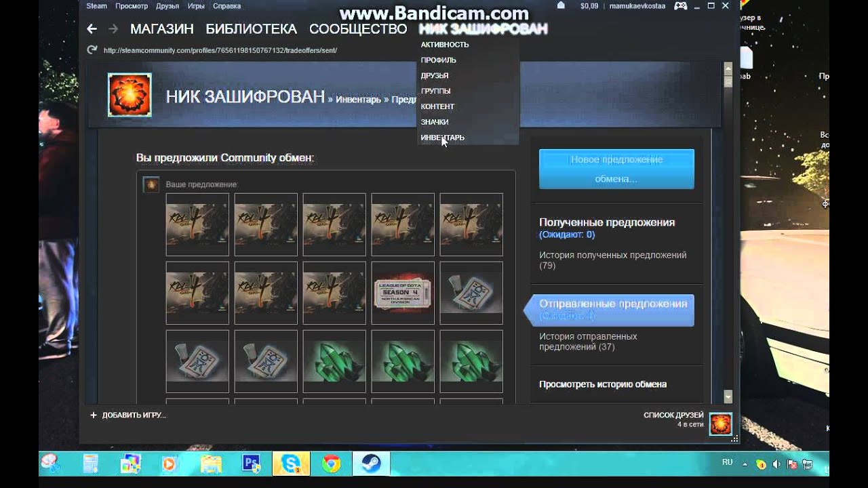Image resolution: width=868 pixels, height=488 pixels.
Task: Open the friends list avatar icon
Action: pyautogui.click(x=721, y=424)
